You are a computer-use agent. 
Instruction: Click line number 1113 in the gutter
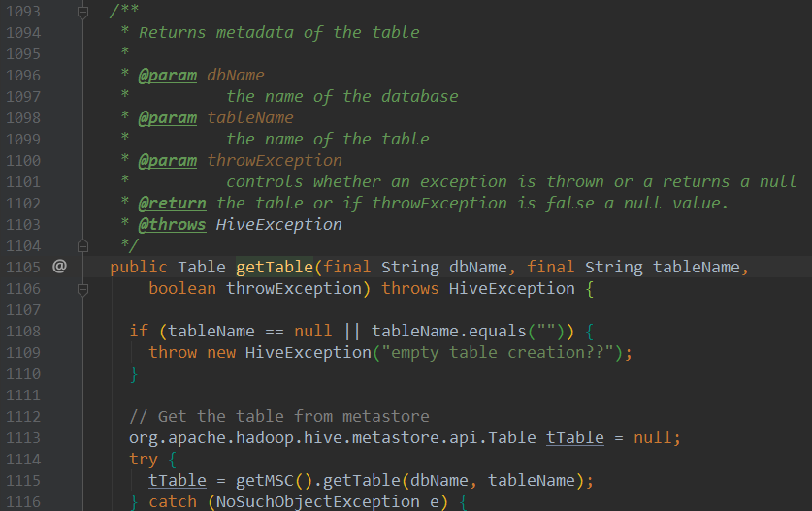(x=22, y=437)
